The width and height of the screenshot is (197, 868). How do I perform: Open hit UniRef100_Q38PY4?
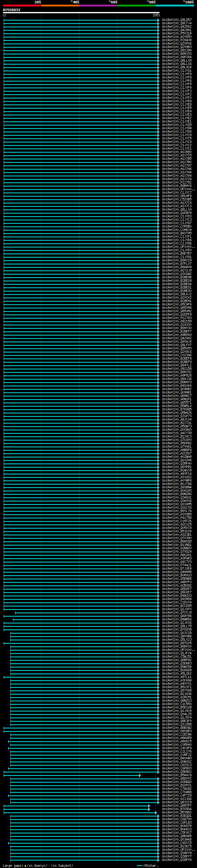point(177,860)
